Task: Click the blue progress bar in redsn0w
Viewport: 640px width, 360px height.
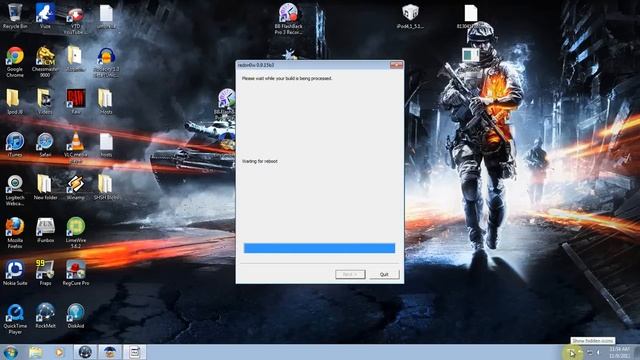Action: coord(319,248)
